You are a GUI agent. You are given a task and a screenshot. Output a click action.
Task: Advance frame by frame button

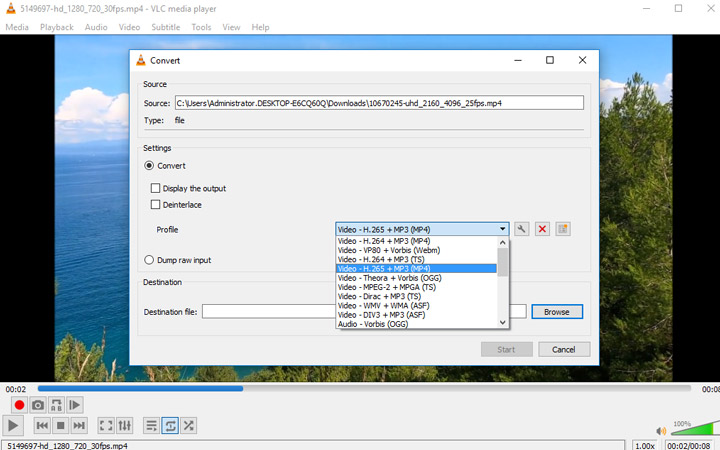pyautogui.click(x=74, y=405)
